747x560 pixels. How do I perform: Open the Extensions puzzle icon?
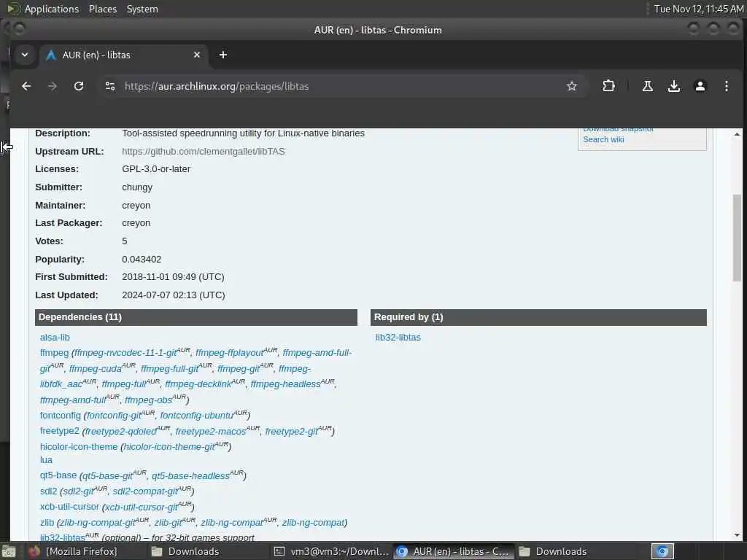coord(608,86)
